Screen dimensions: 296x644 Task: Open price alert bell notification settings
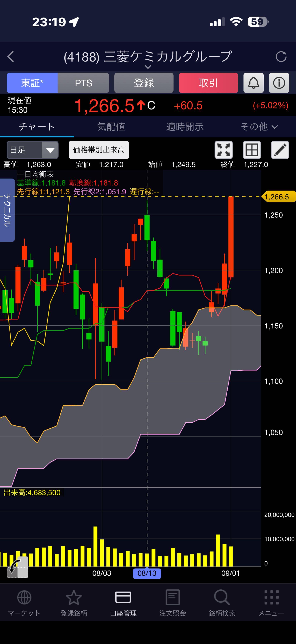click(253, 83)
